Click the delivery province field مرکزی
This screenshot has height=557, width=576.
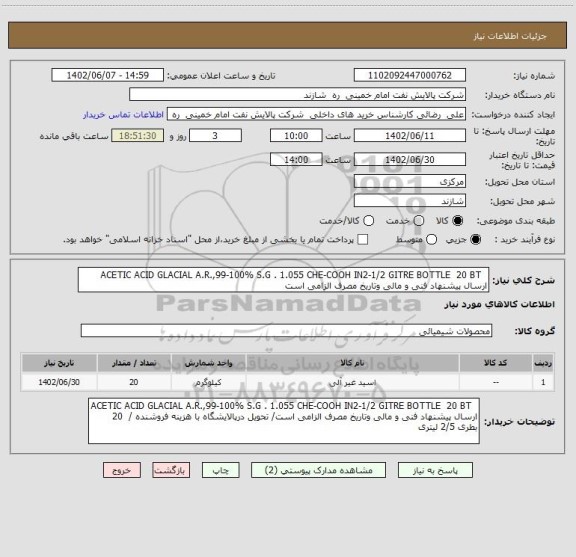coord(410,182)
